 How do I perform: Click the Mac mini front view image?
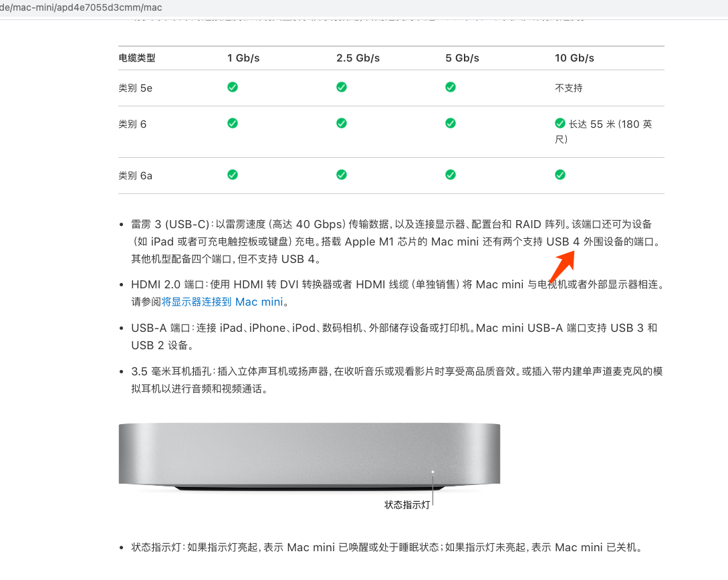click(x=310, y=456)
